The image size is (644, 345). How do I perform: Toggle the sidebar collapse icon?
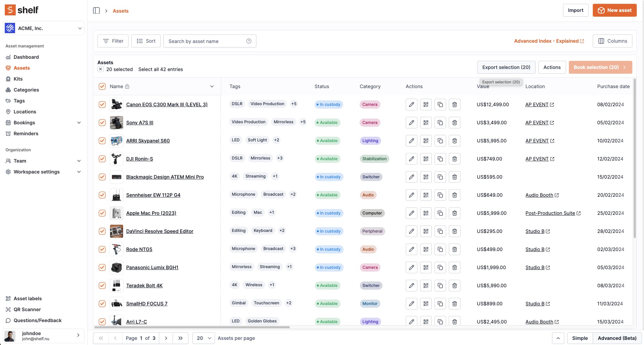[96, 11]
